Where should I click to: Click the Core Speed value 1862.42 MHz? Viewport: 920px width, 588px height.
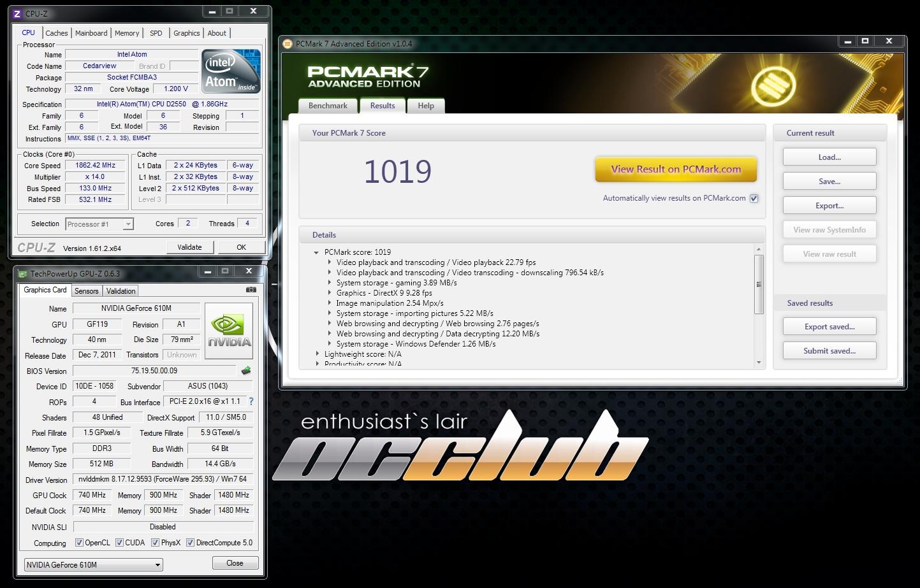[x=95, y=165]
